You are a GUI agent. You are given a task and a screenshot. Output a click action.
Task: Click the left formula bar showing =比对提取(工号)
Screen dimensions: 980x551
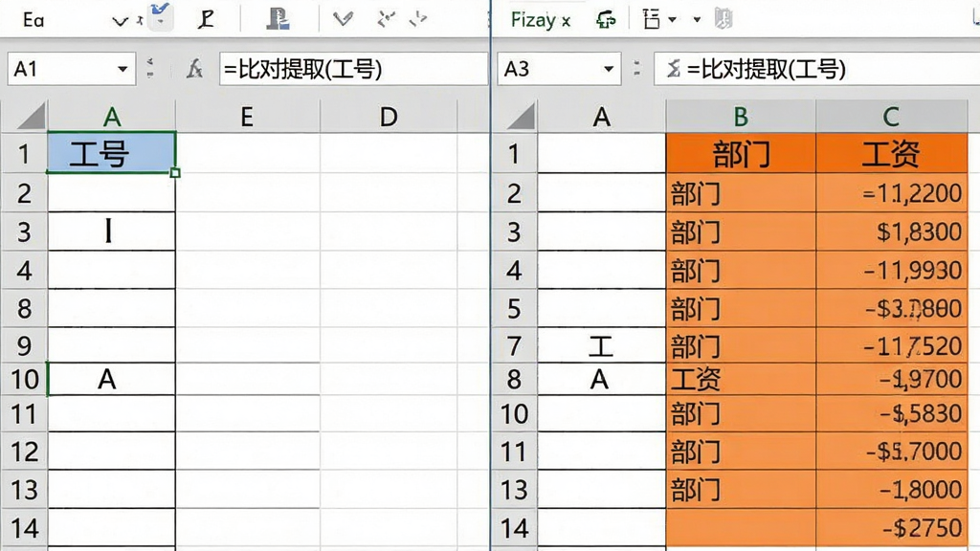coord(353,69)
